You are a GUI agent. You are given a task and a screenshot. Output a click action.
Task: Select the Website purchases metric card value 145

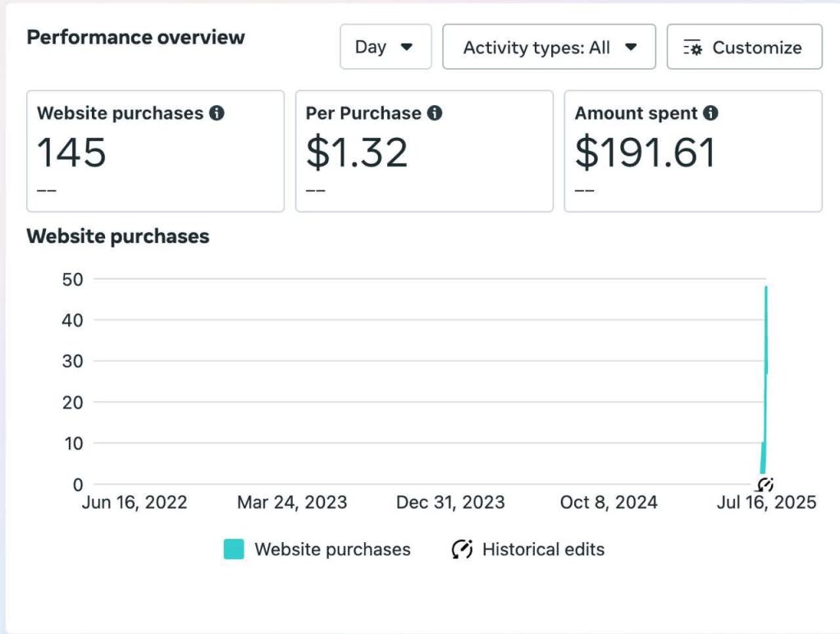coord(72,153)
